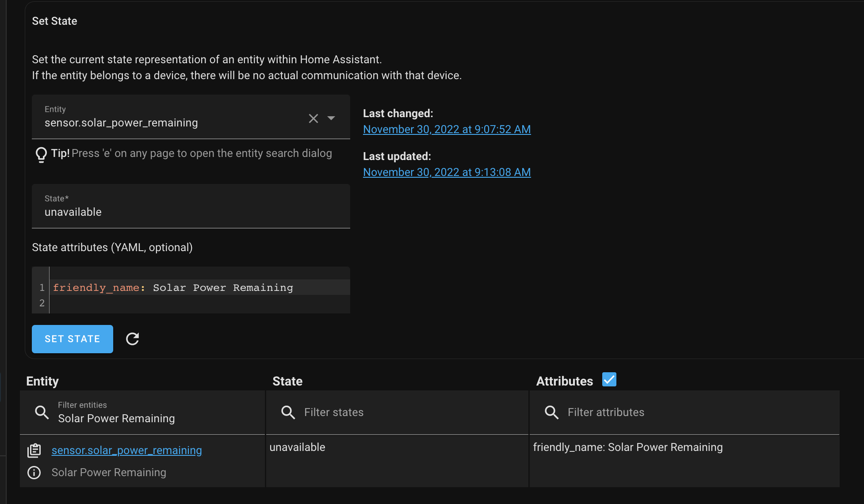Clear the selected entity with X icon
Screen dimensions: 864x504
pos(313,118)
